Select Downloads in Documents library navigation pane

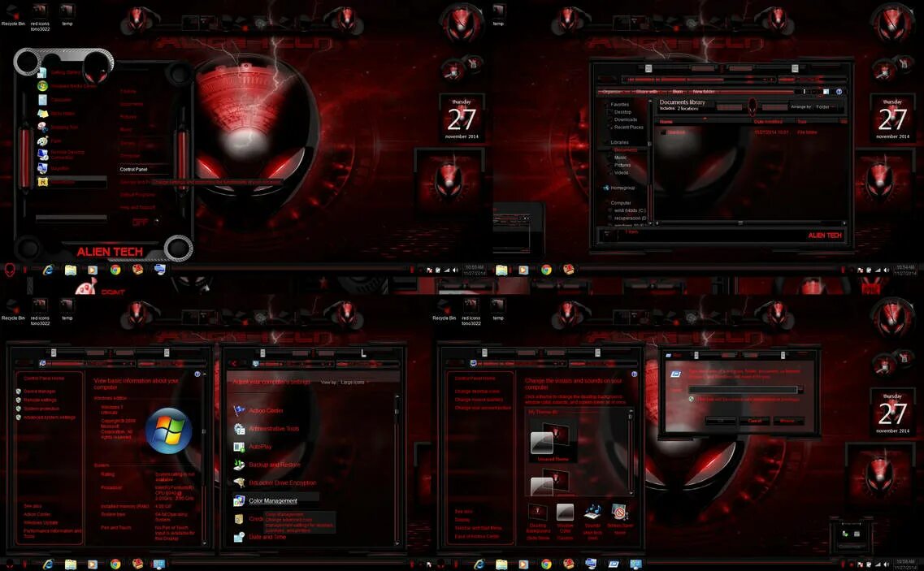(x=625, y=119)
